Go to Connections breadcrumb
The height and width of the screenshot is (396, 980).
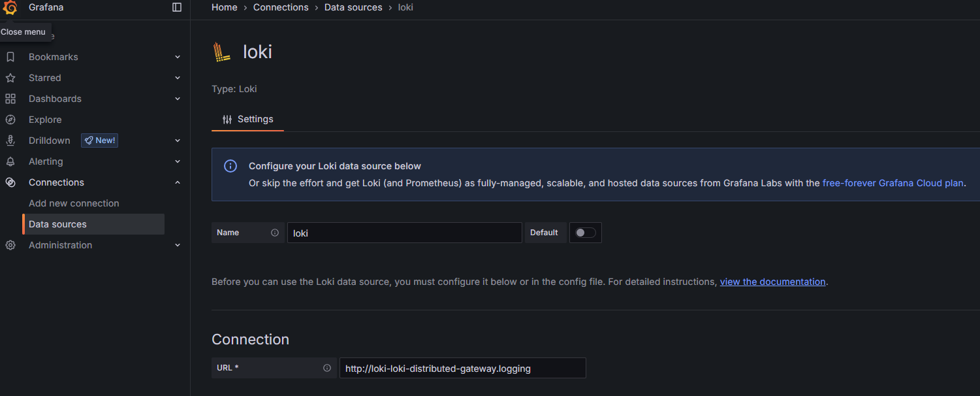coord(281,7)
